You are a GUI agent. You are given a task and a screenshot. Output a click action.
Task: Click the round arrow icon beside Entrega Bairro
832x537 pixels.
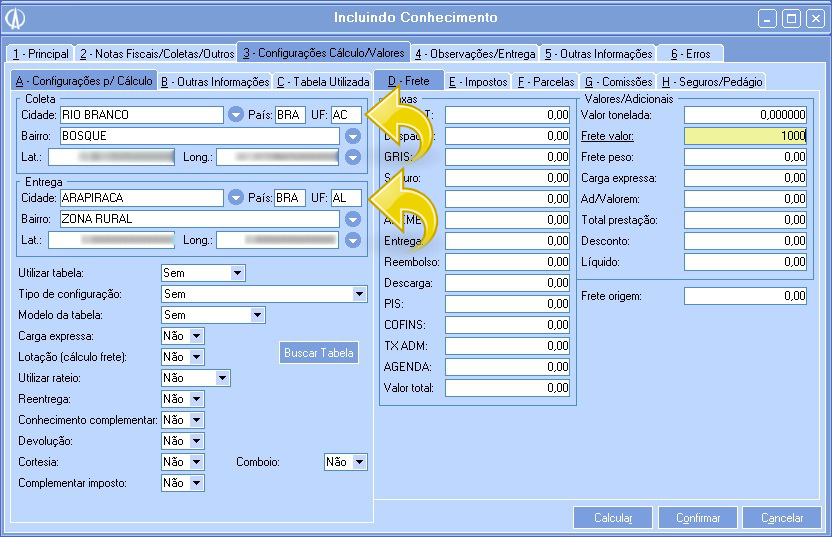click(352, 219)
